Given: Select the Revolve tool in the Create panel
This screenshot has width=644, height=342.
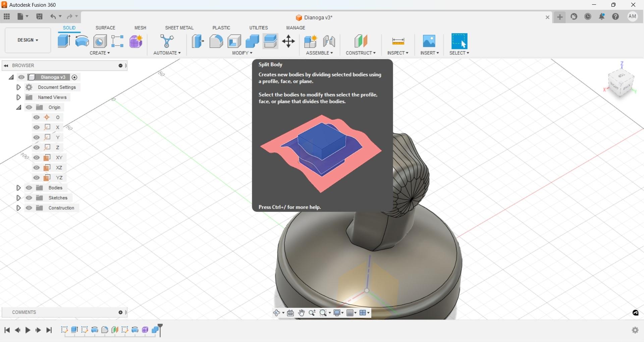Looking at the screenshot, I should pyautogui.click(x=82, y=41).
